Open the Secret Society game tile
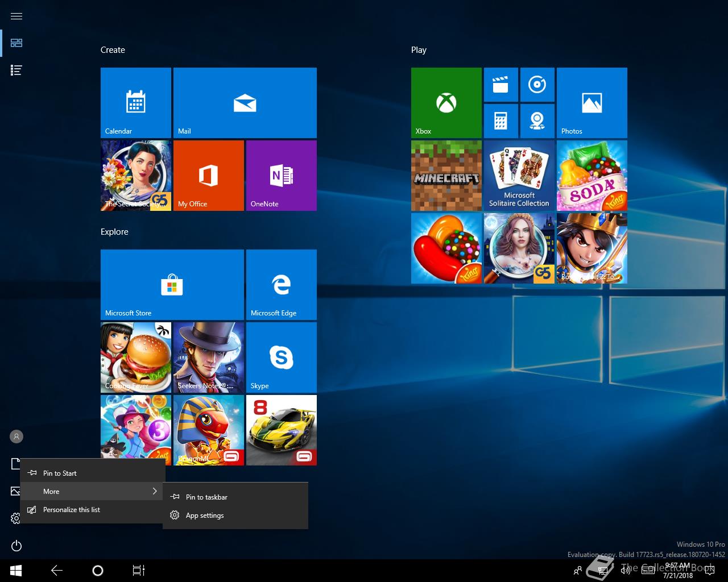Image resolution: width=728 pixels, height=582 pixels. tap(136, 176)
